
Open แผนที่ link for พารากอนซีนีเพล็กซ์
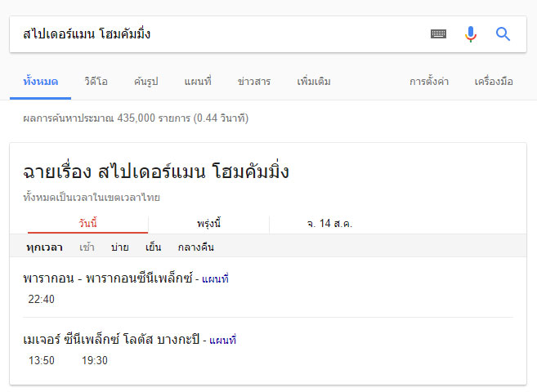(x=215, y=278)
